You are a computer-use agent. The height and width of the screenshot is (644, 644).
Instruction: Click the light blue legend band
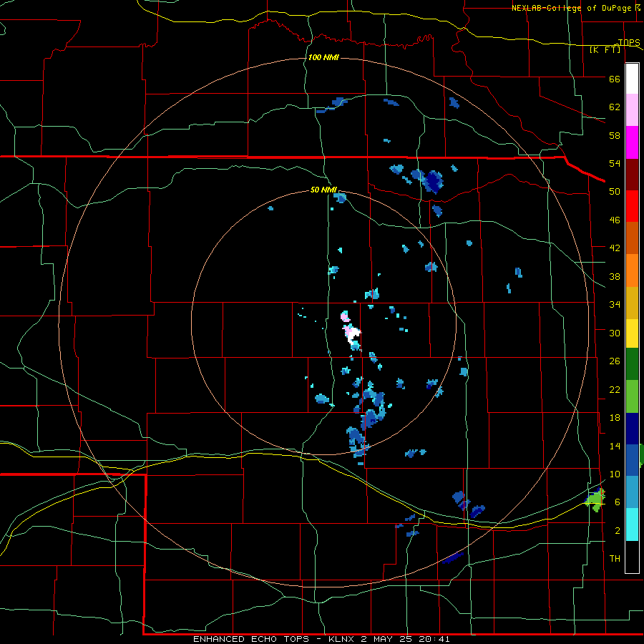(632, 492)
